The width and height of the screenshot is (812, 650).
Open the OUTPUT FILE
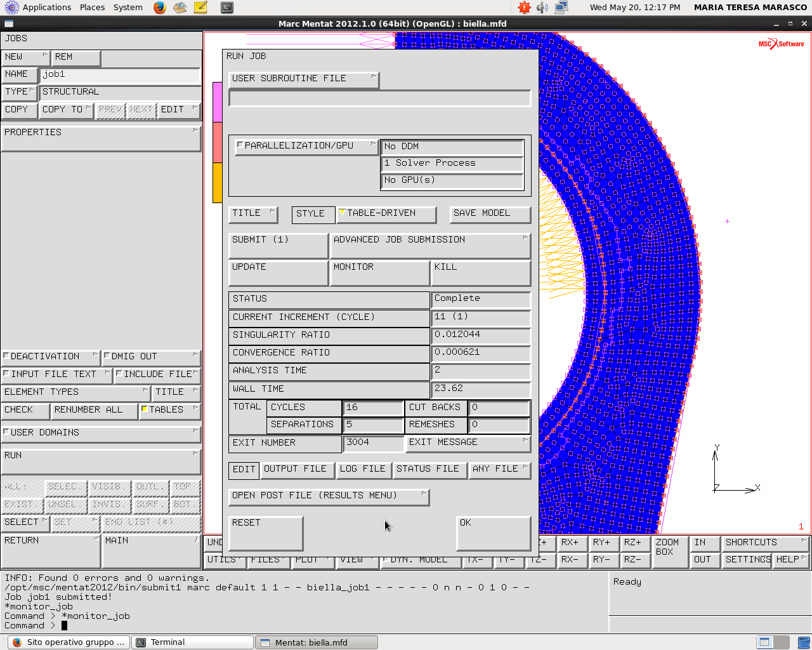(x=297, y=470)
